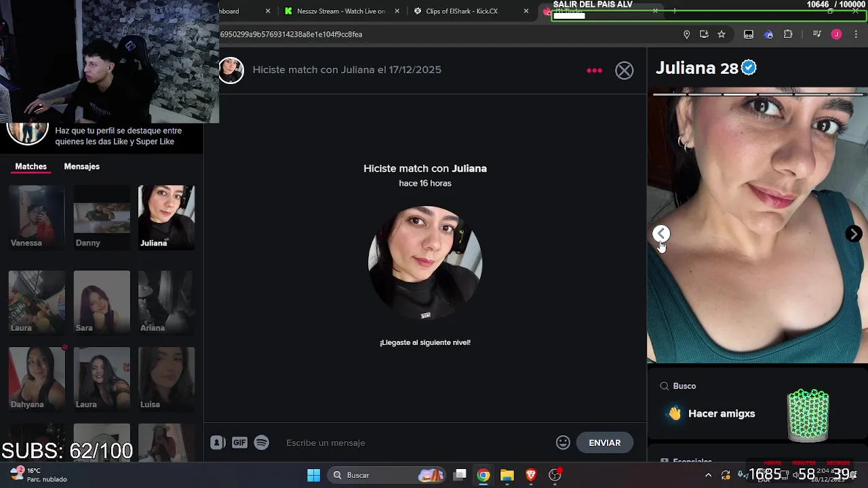
Task: Open the Chrome three-dot menu
Action: tap(856, 35)
